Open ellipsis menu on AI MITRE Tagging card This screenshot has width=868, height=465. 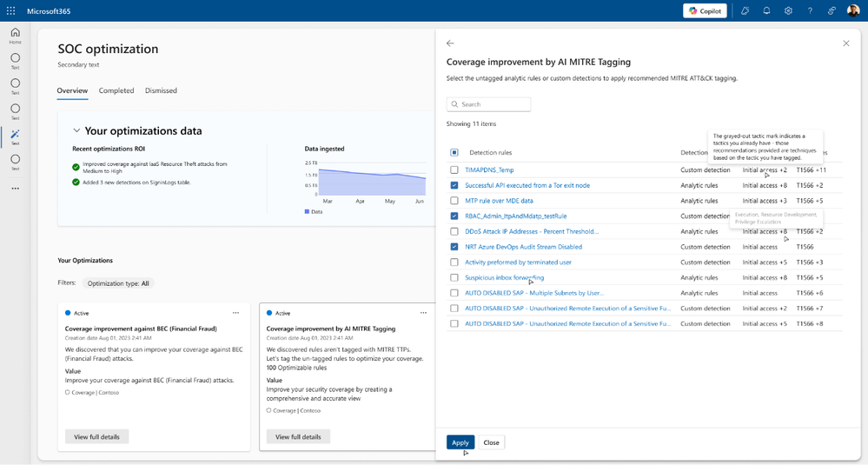(x=423, y=313)
